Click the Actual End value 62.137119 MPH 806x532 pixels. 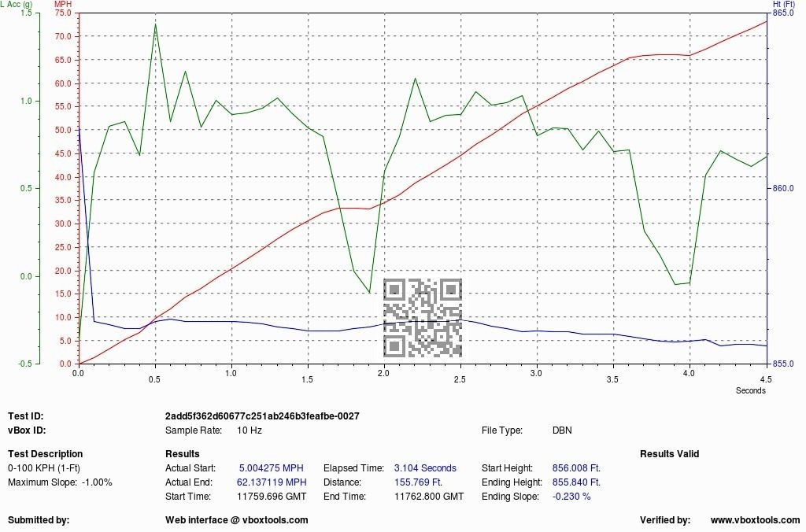point(272,482)
